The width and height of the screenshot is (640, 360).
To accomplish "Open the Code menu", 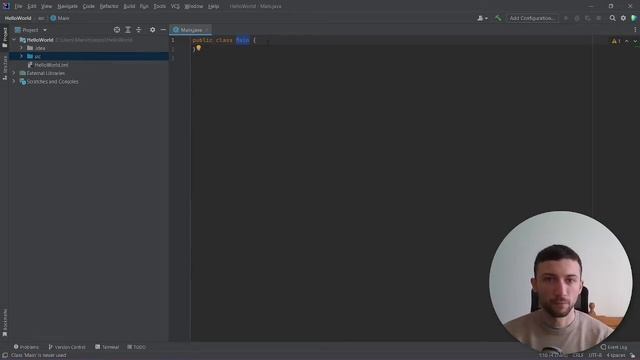I will 89,6.
